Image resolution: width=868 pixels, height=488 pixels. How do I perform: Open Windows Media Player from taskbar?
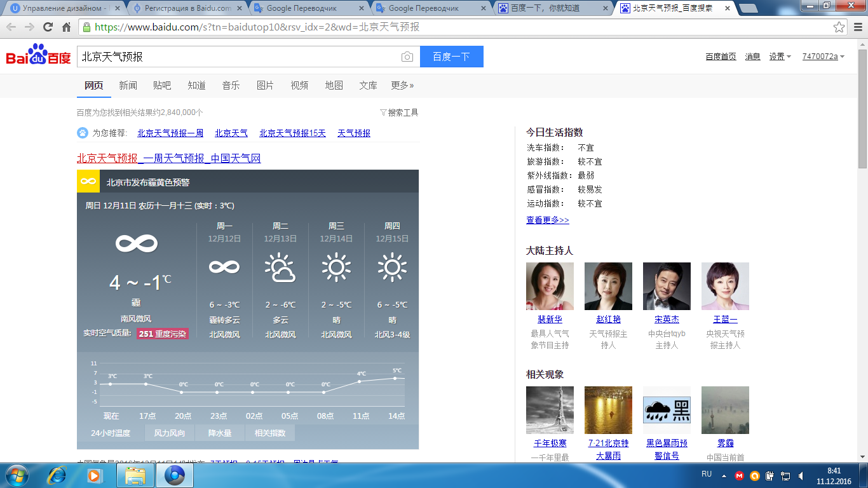94,475
